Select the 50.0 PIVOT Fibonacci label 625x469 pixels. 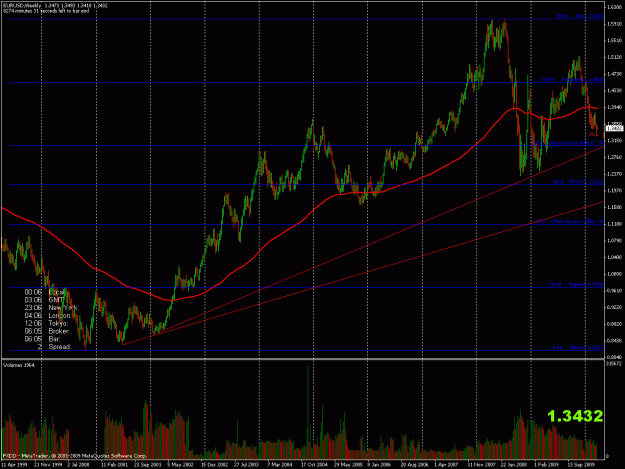(578, 182)
